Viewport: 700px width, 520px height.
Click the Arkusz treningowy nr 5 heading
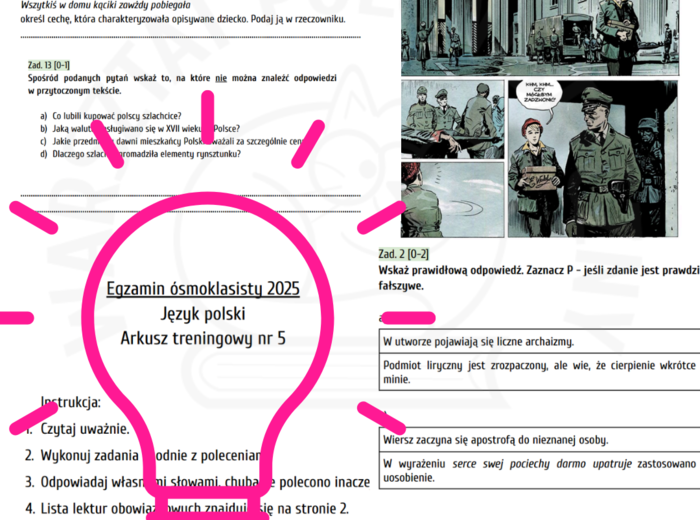pos(202,338)
